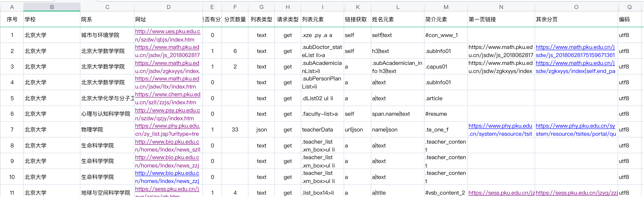Select the h3|text cell
Image resolution: width=644 pixels, height=197 pixels.
(x=398, y=51)
